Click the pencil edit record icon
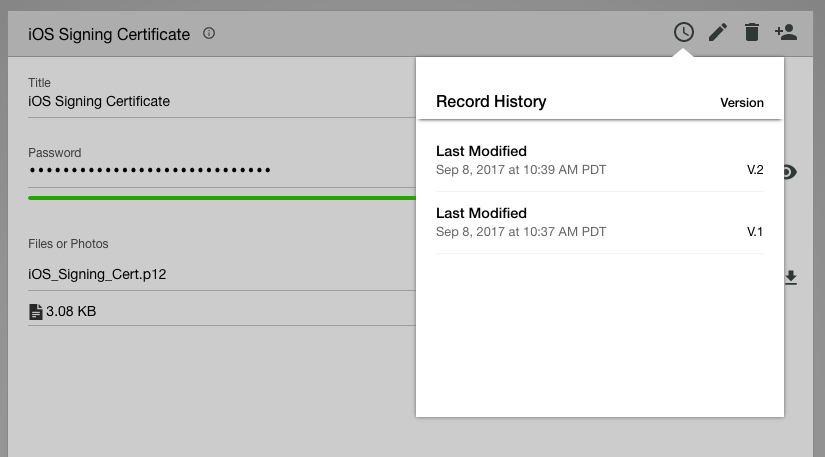The image size is (825, 457). click(717, 33)
